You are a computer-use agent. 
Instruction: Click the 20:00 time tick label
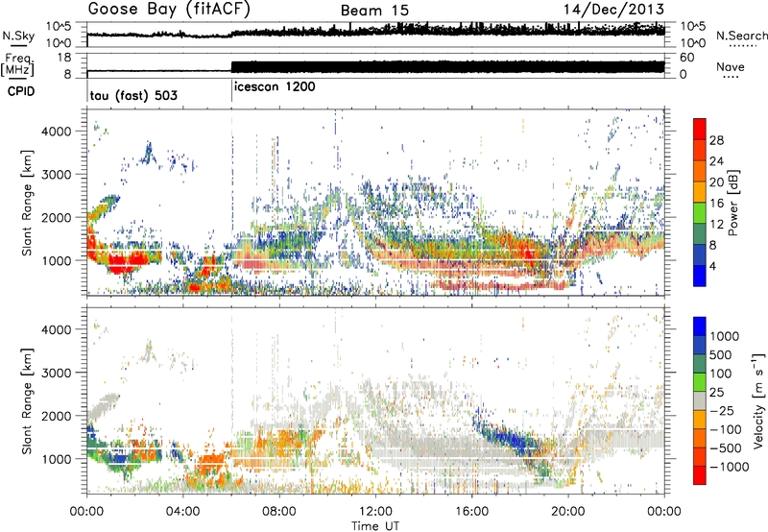(567, 512)
